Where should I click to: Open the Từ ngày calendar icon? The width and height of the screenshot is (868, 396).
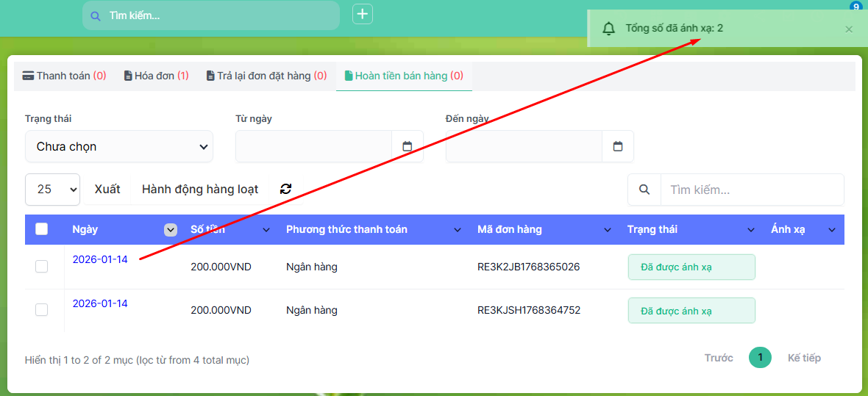(408, 146)
